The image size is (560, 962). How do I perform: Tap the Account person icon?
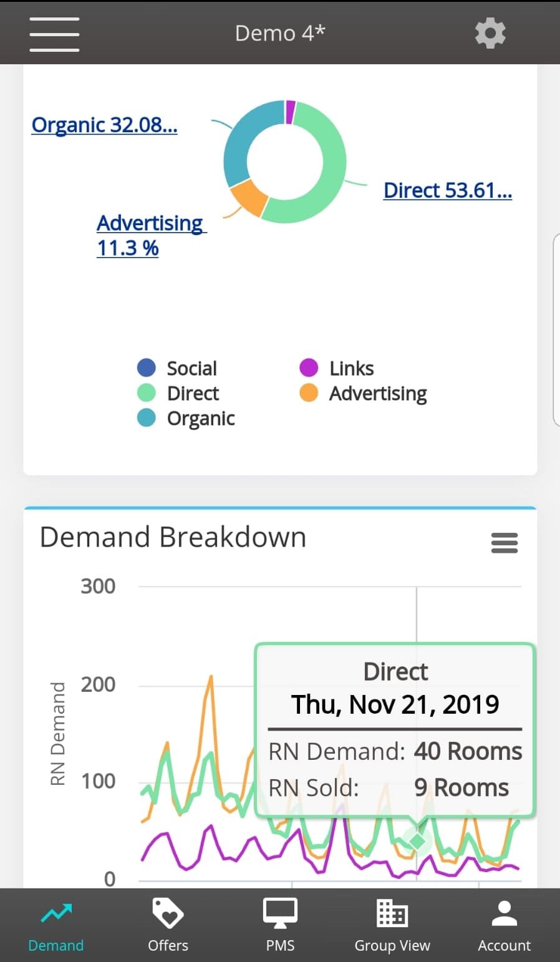click(x=504, y=913)
